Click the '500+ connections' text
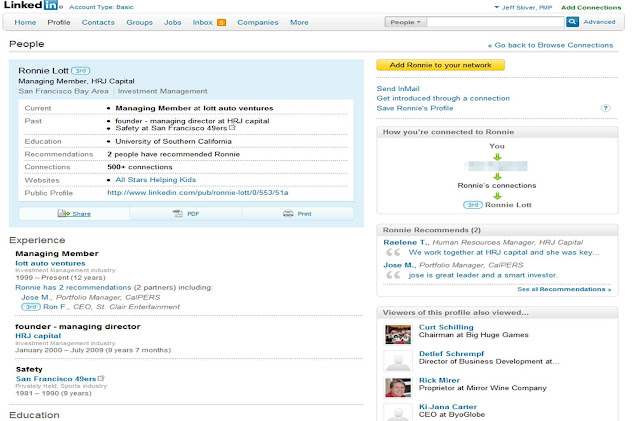Screen dimensions: 640x421 (140, 167)
